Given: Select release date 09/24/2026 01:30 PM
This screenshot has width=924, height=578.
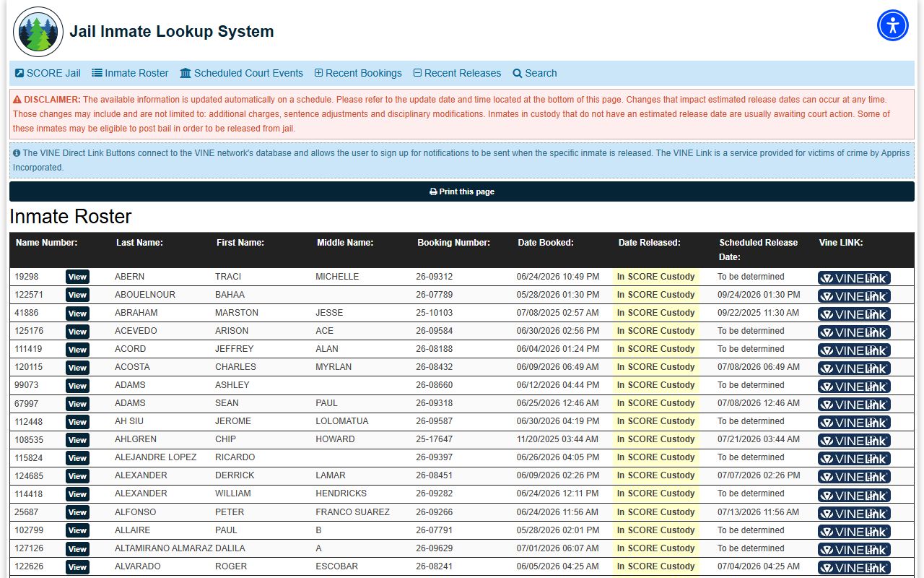Looking at the screenshot, I should 759,295.
